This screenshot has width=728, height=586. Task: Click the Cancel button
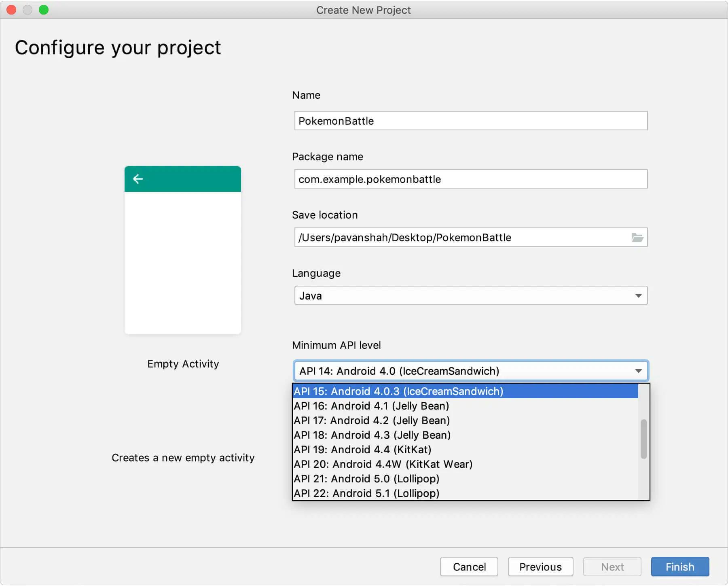pos(469,567)
